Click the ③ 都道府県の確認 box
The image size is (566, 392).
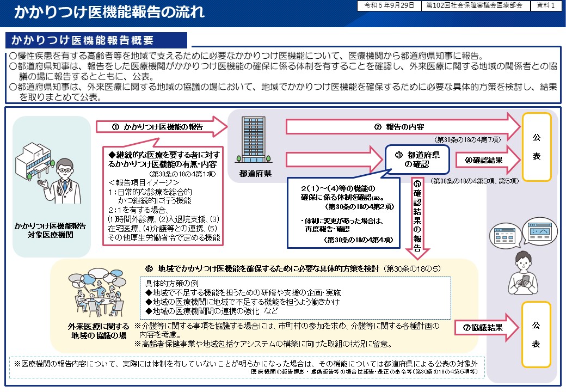coord(417,159)
